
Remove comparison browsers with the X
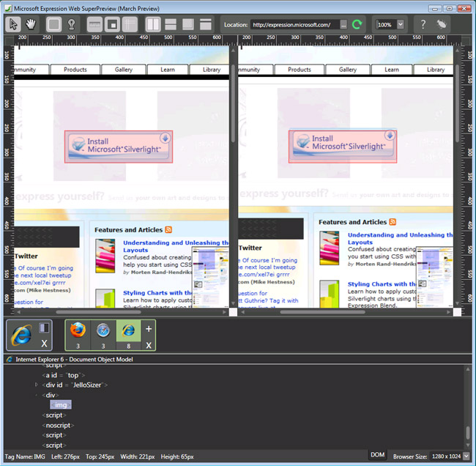click(149, 345)
